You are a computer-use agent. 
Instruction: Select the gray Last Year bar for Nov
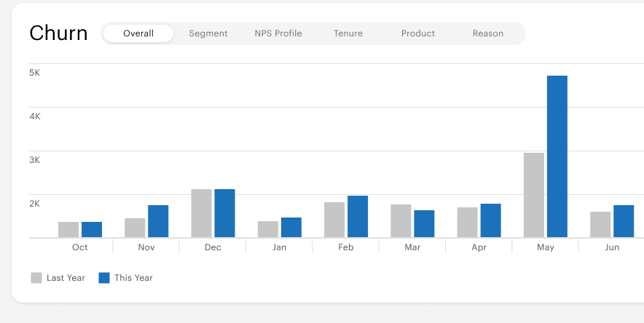[x=135, y=228]
